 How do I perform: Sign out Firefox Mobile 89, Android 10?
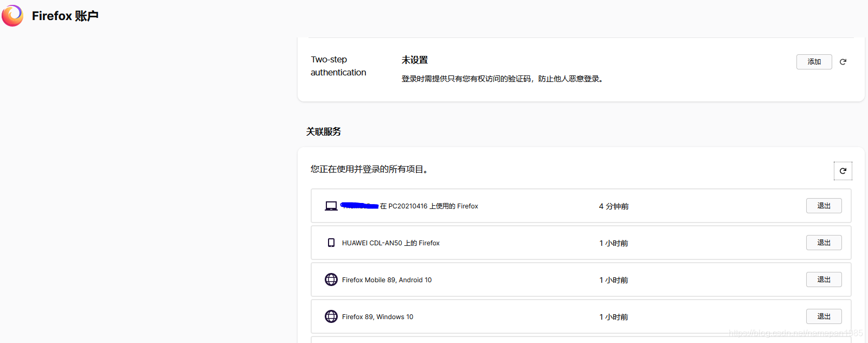coord(824,280)
